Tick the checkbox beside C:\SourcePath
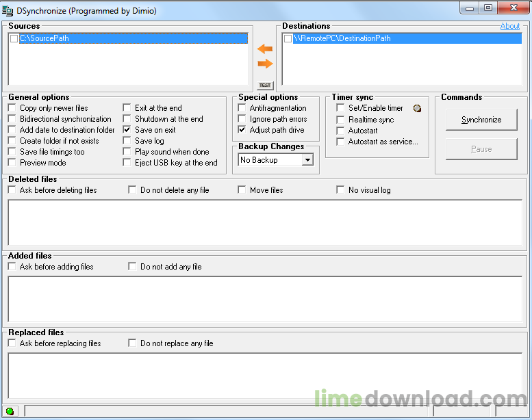 pos(14,38)
